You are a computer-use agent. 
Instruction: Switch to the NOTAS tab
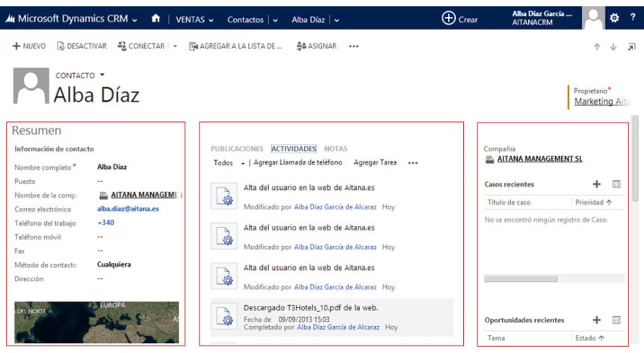335,149
